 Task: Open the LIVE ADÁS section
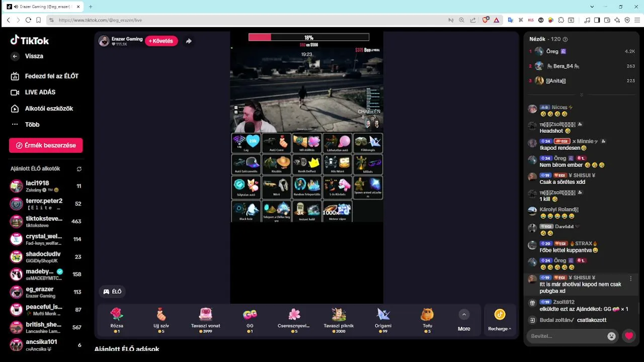(34, 92)
